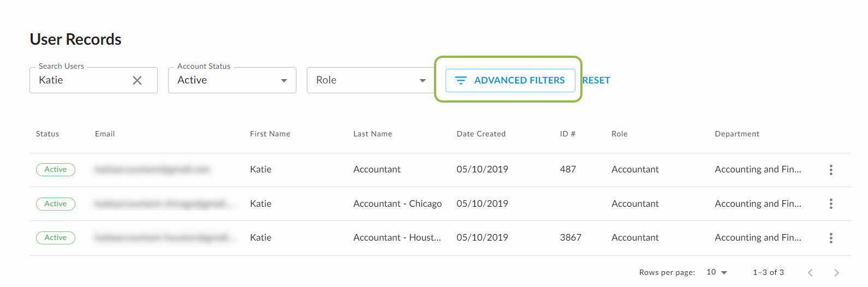Go to next results page

coord(836,272)
